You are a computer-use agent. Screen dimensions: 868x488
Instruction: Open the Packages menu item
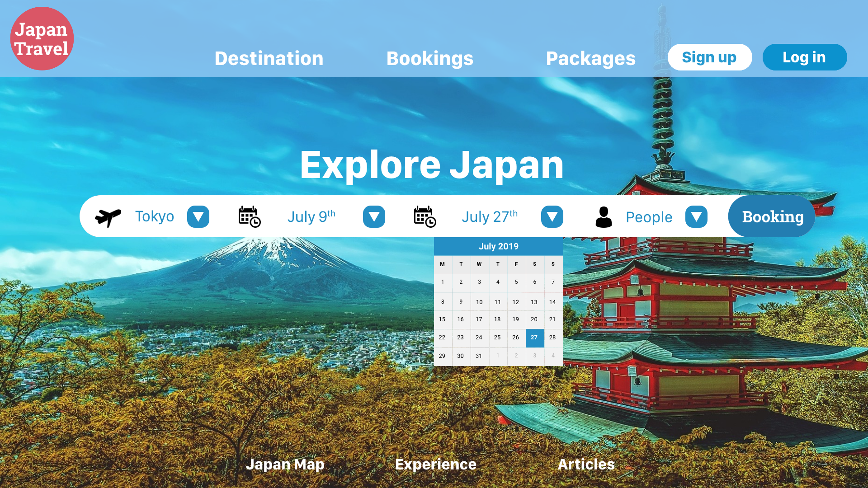pos(591,59)
